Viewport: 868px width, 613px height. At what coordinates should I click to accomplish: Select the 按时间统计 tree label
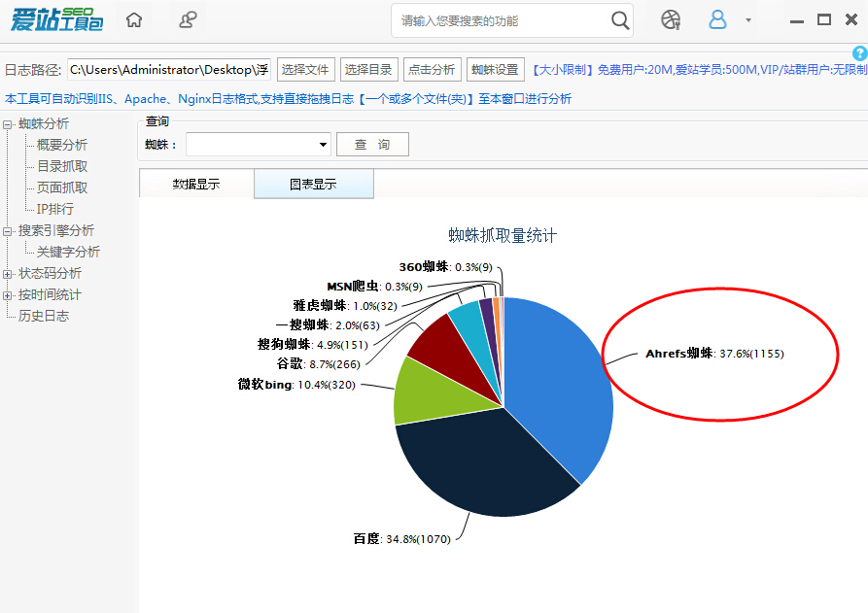tap(50, 295)
